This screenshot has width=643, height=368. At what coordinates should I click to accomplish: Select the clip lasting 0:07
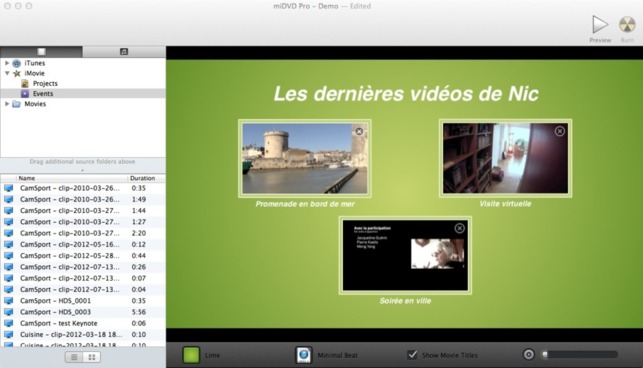[83, 278]
